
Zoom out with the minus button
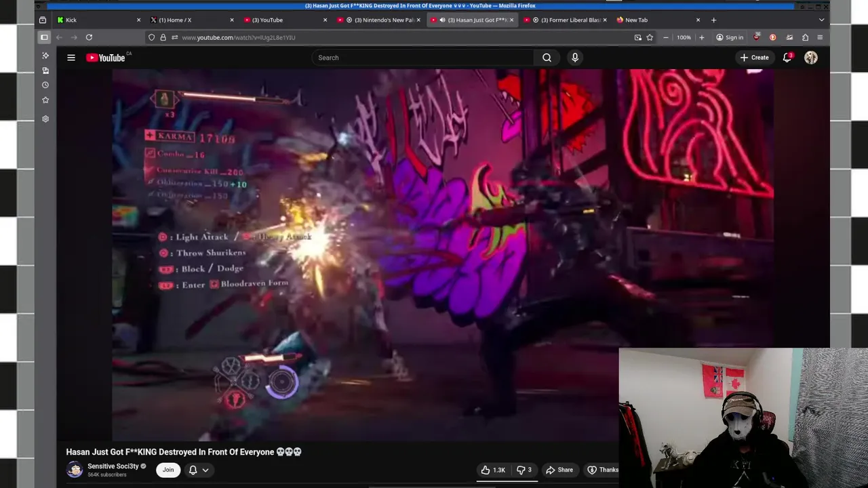click(x=666, y=37)
